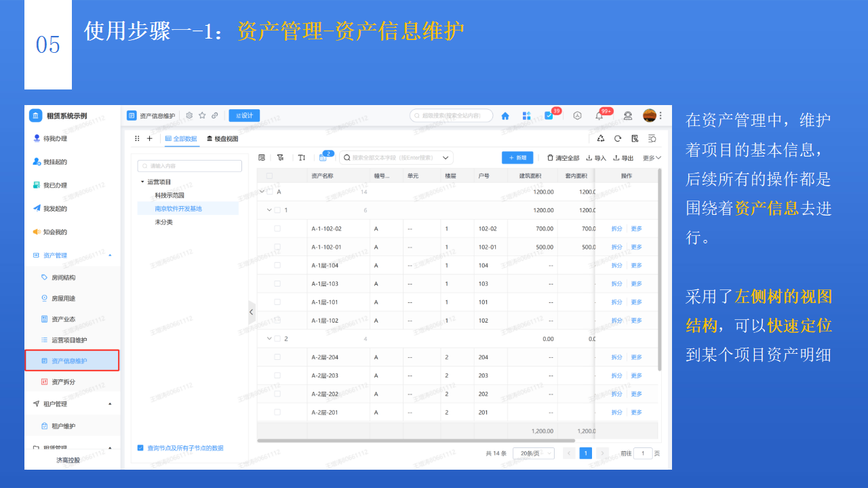868x488 pixels.
Task: Click the todo icon showing 39 badge
Action: click(549, 115)
